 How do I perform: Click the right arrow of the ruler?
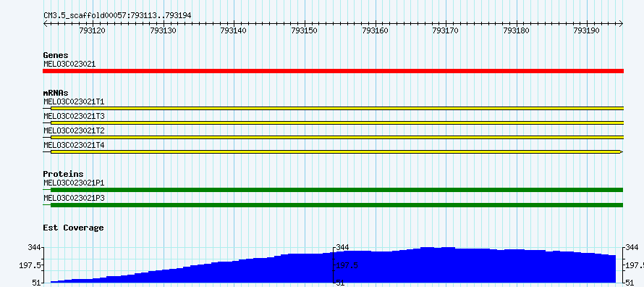(622, 23)
